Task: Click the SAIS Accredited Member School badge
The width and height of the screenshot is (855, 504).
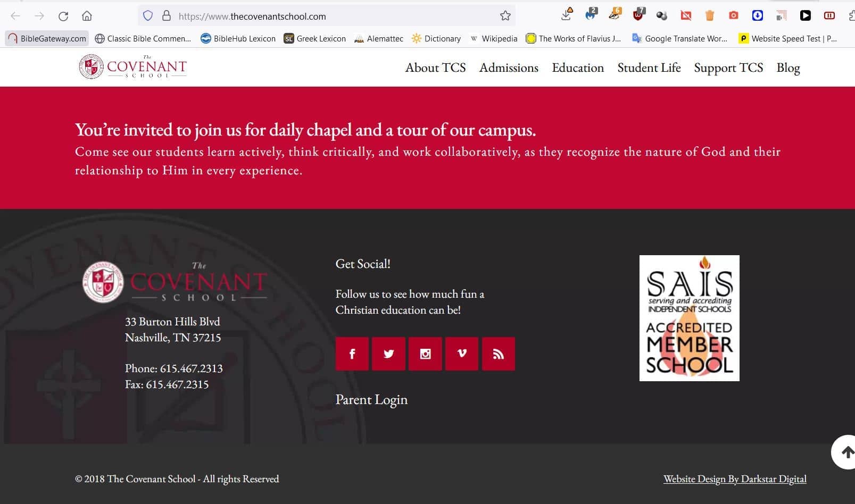Action: pos(689,318)
